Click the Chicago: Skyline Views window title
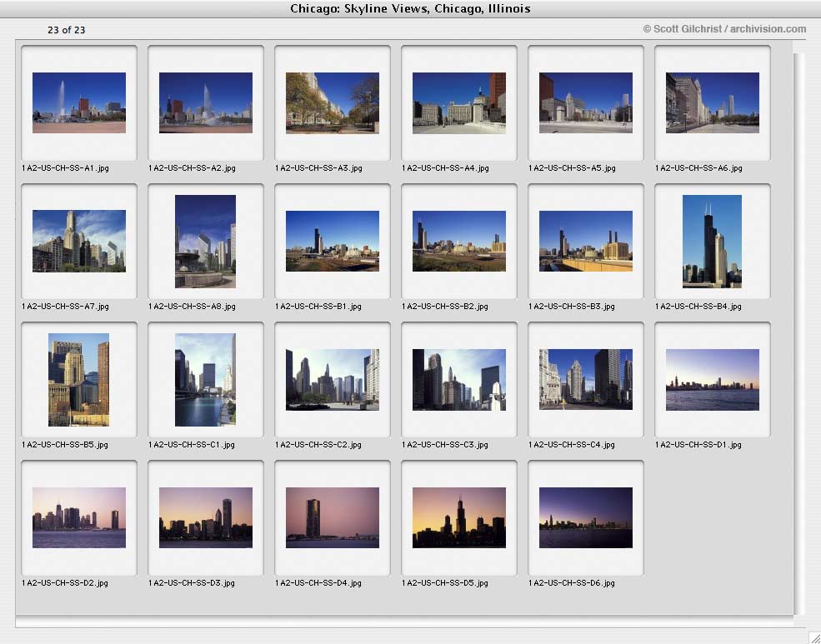This screenshot has height=644, width=821. (x=410, y=8)
